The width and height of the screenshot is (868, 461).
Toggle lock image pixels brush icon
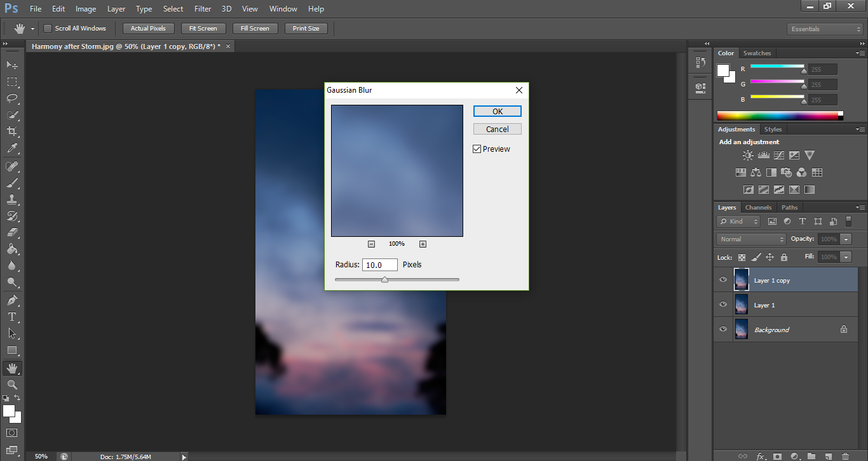(756, 257)
